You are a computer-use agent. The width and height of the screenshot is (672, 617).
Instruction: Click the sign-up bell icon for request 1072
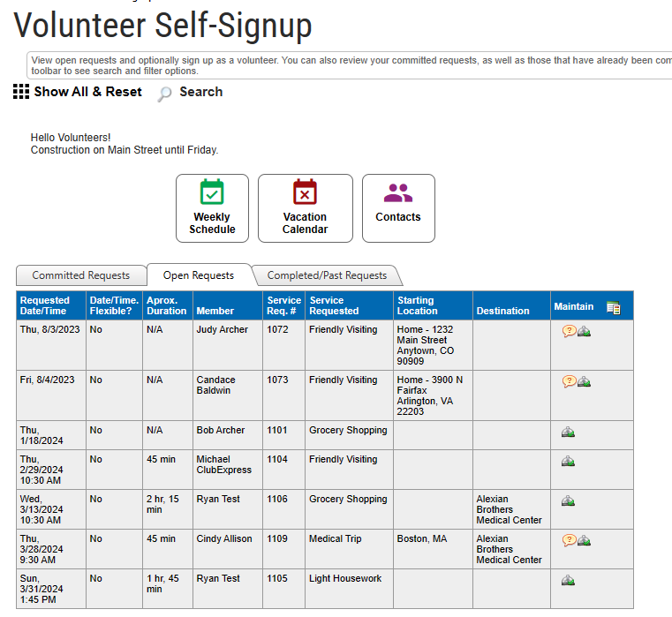coord(584,332)
